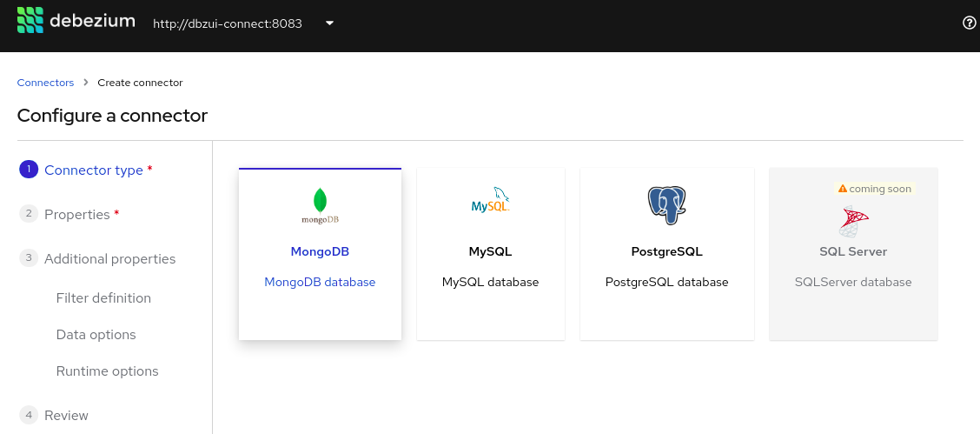This screenshot has height=434, width=980.
Task: Click the MySQL dolphin logo
Action: point(490,202)
